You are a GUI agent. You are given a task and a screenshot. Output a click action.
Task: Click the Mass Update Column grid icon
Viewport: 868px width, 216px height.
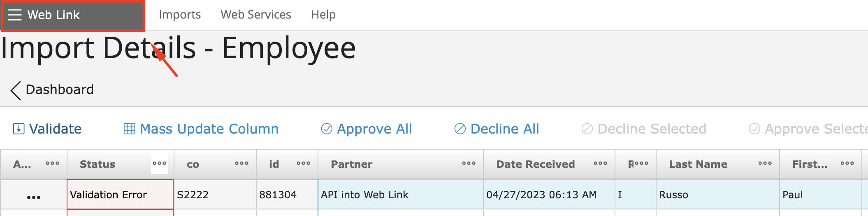point(129,129)
